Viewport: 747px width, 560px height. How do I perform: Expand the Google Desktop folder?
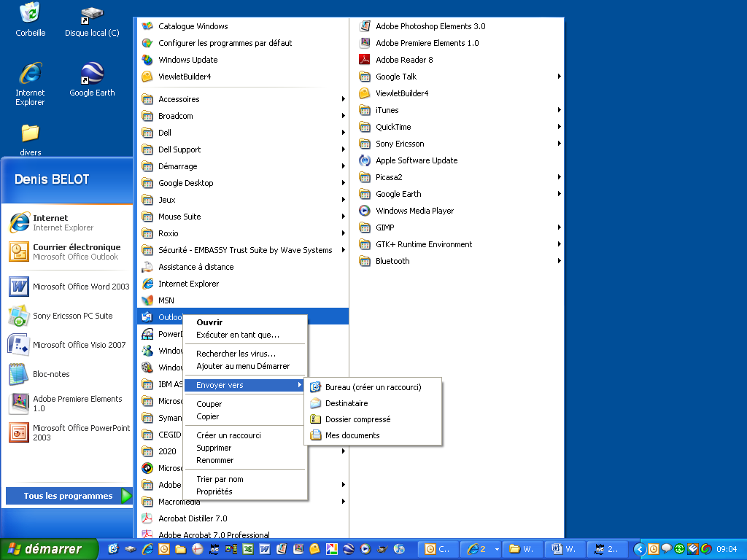click(243, 183)
